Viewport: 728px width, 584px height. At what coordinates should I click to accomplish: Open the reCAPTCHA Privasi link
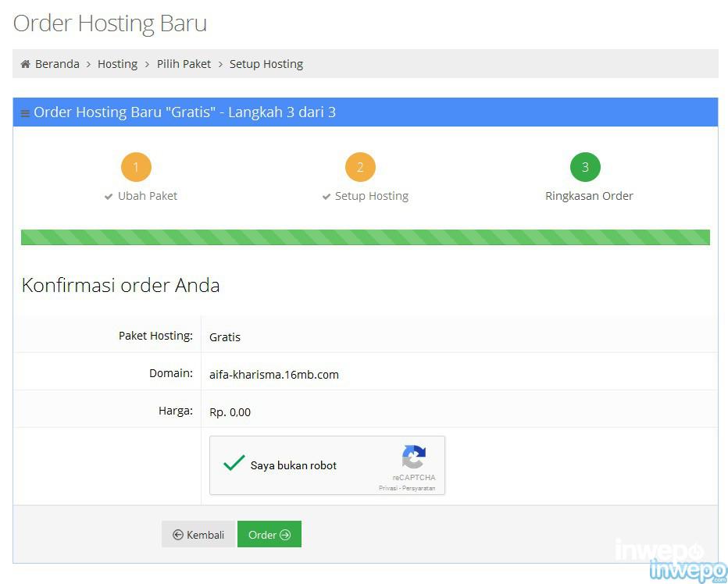point(387,488)
